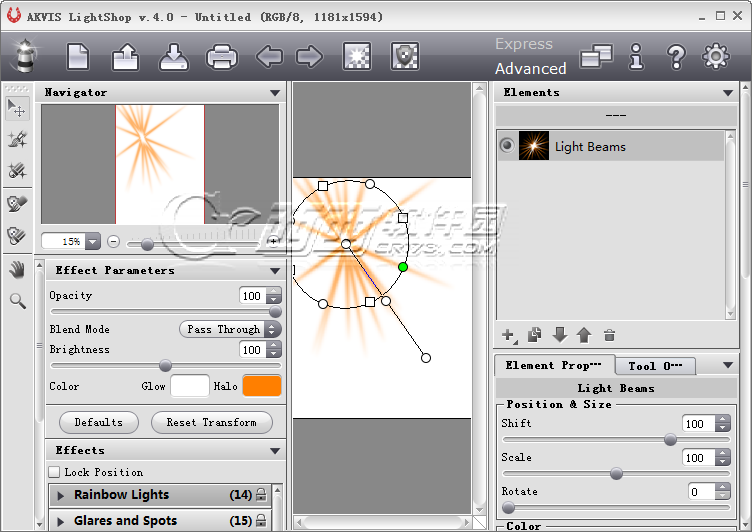752x532 pixels.
Task: Click the Defaults button
Action: (99, 422)
